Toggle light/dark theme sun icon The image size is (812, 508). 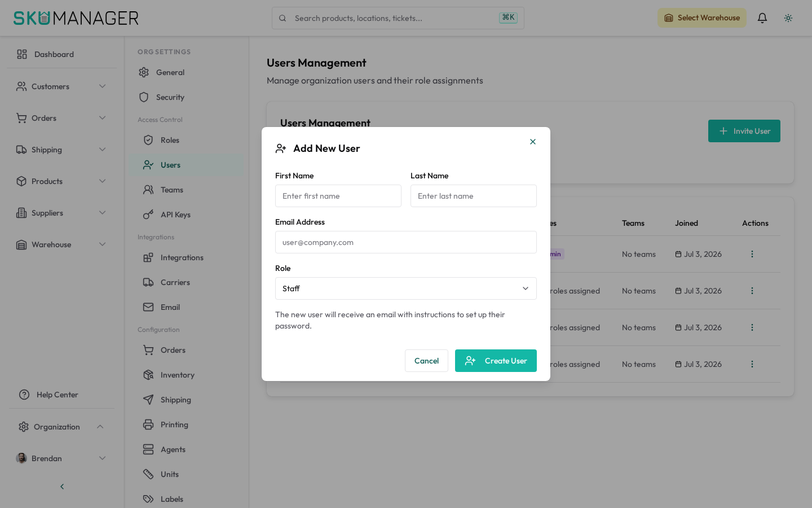[788, 18]
